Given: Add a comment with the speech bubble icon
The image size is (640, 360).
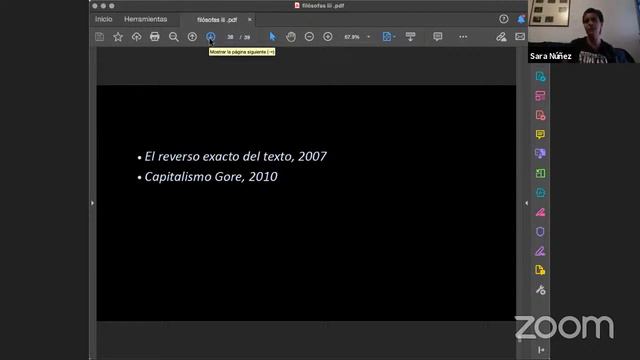Looking at the screenshot, I should point(438,37).
